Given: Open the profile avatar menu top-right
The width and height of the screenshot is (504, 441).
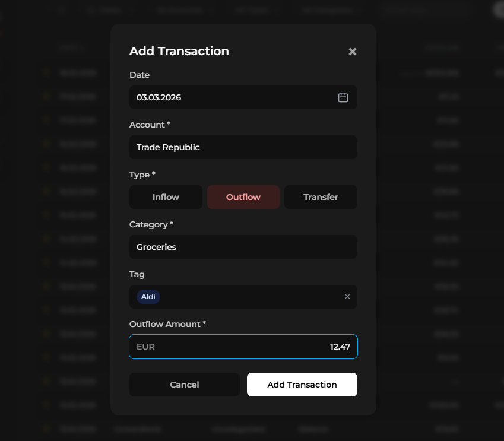Looking at the screenshot, I should [497, 9].
